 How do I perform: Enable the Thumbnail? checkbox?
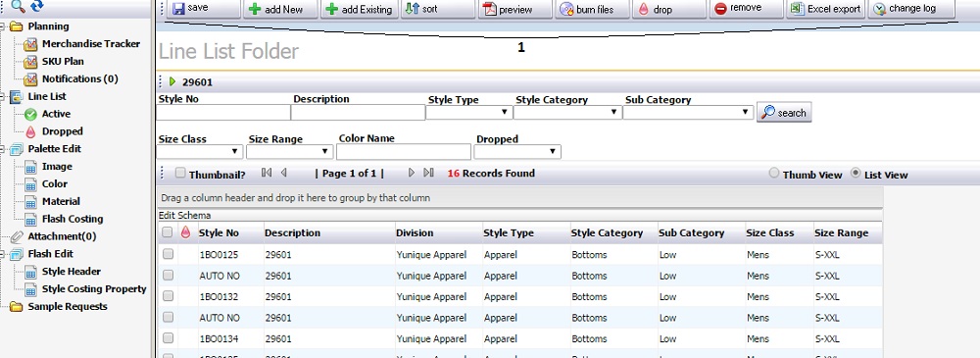(x=180, y=173)
